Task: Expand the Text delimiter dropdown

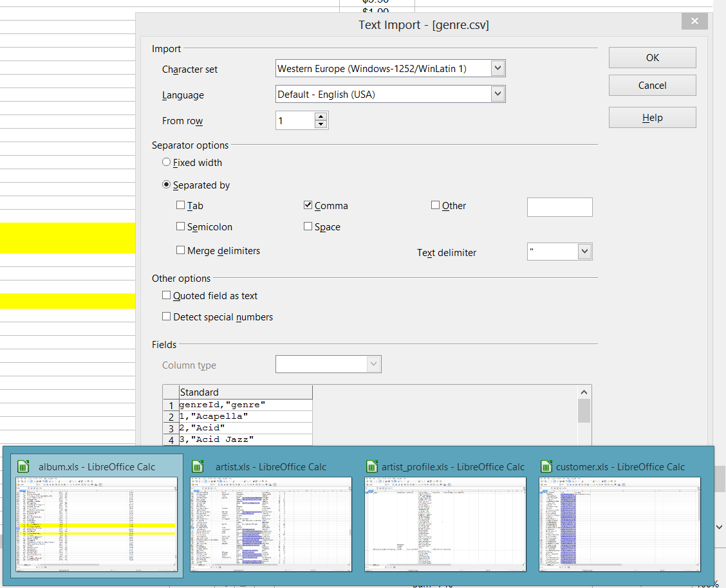Action: point(584,252)
